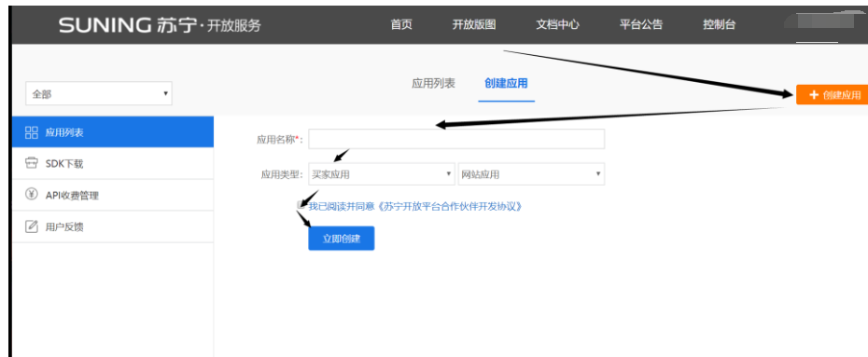Viewport: 868px width, 357px height.
Task: Click the 应用列表 grid icon in sidebar
Action: [x=32, y=132]
